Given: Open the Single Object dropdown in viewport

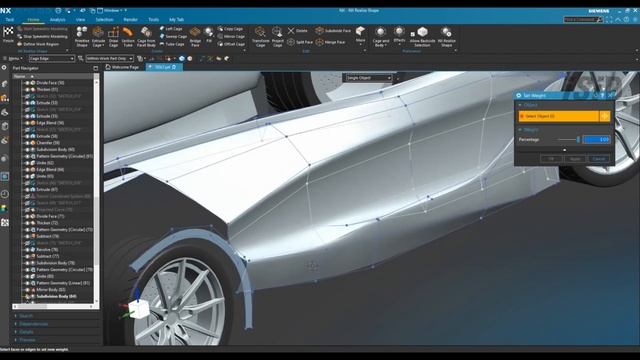Looking at the screenshot, I should (369, 78).
